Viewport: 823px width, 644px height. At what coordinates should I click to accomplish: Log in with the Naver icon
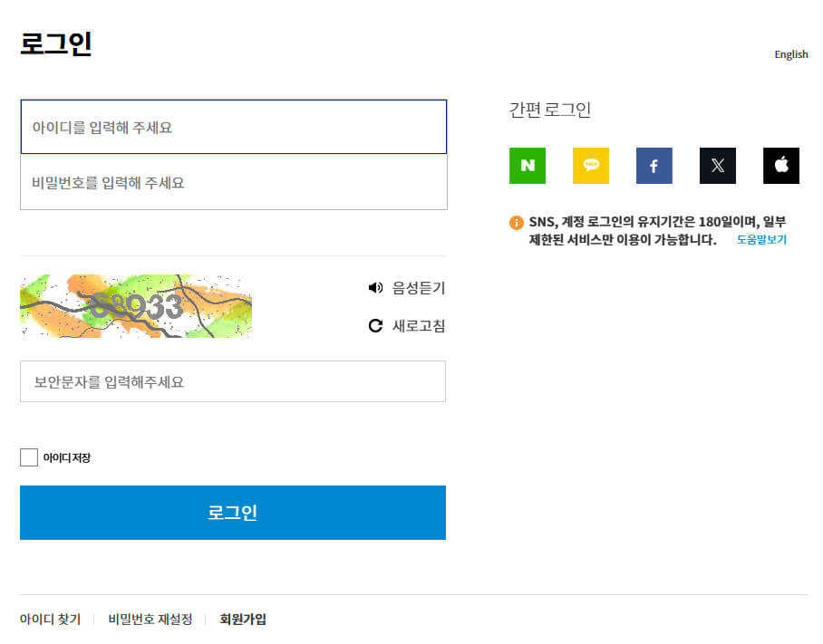[x=528, y=166]
